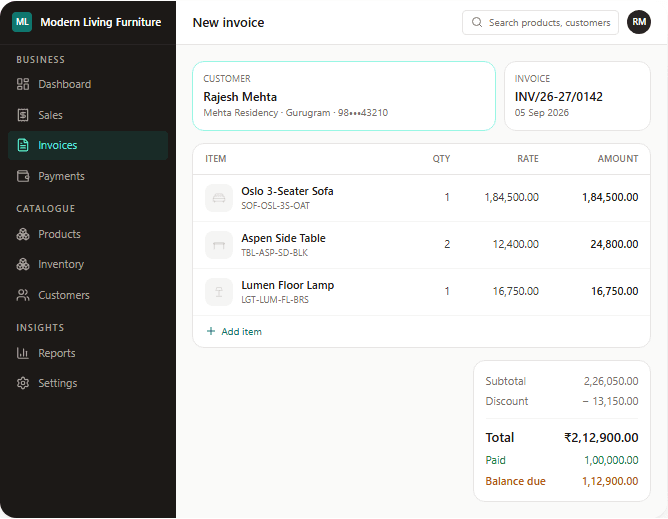Click the invoice date 05 Sep 2026

pos(541,112)
